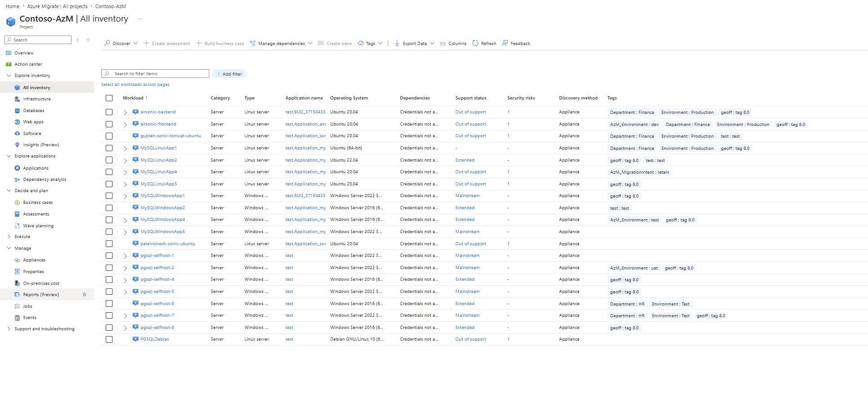Expand the pgsql-selfhost-8 row
This screenshot has width=868, height=418.
[x=126, y=328]
